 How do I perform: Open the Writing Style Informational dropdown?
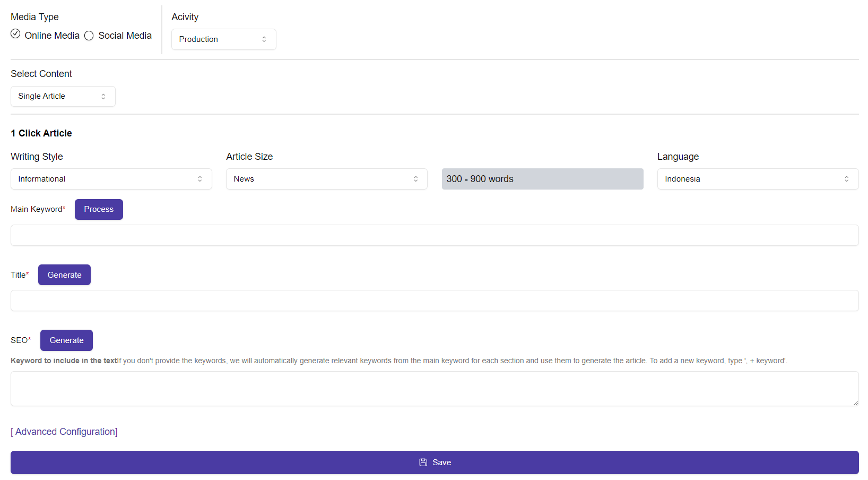pos(111,179)
